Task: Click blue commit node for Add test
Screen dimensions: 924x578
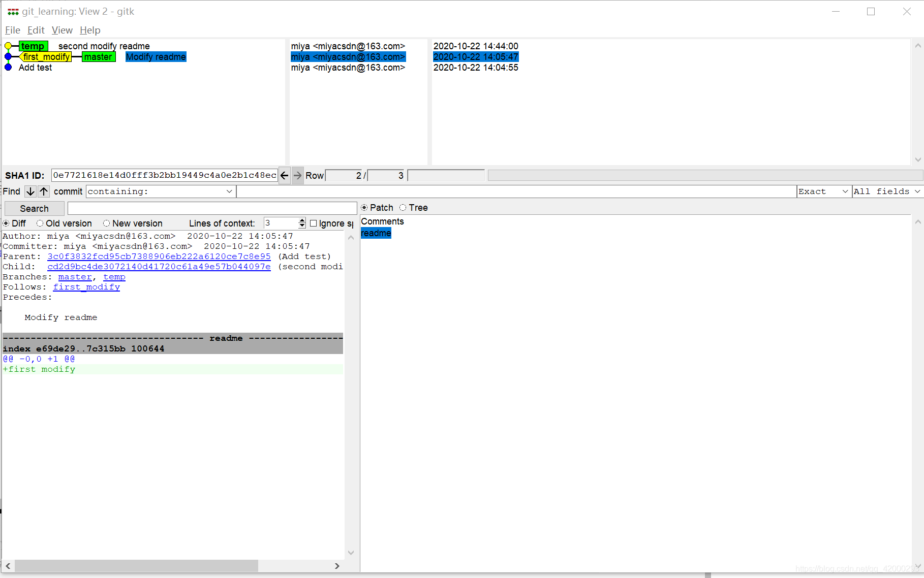Action: [8, 67]
